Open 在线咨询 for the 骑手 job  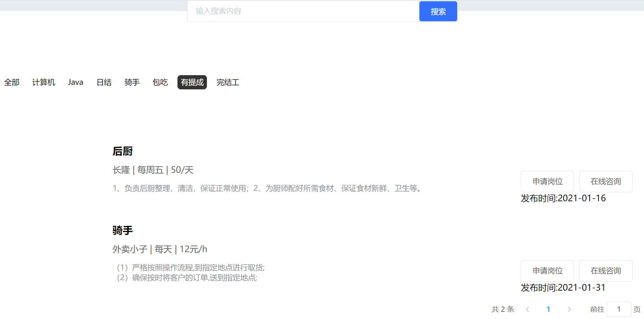tap(606, 271)
